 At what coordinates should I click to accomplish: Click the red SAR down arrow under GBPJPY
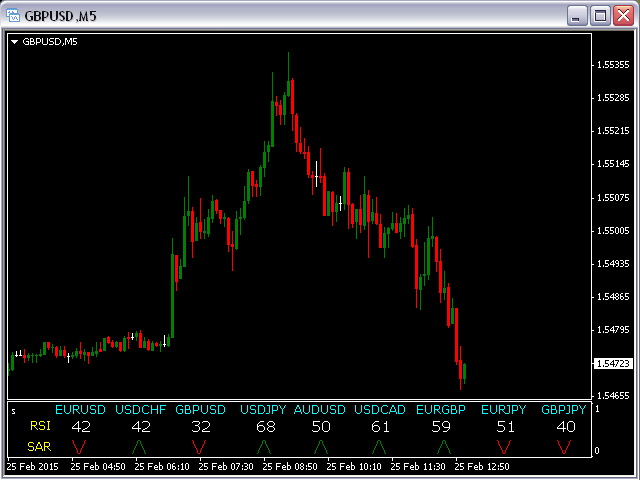click(x=565, y=446)
